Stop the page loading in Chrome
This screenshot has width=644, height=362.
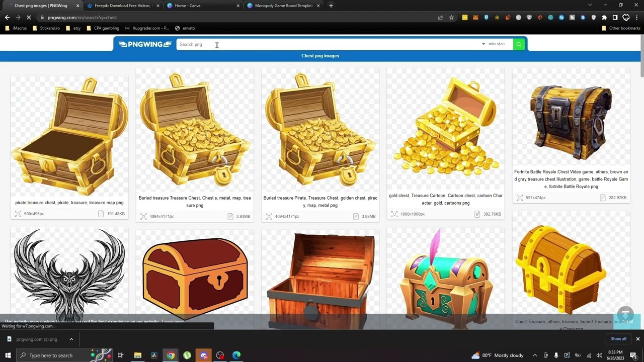(x=29, y=18)
